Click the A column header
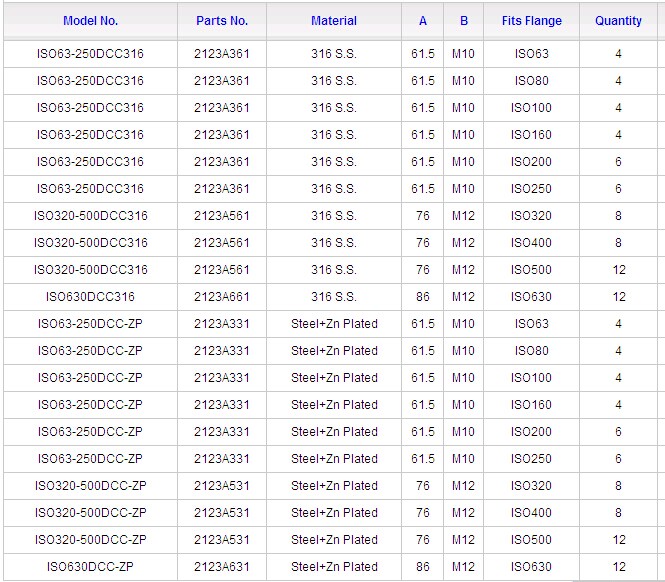Screen dimensions: 665x582 423,21
